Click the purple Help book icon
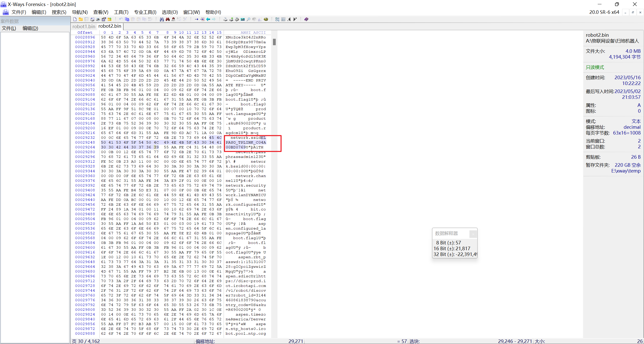 point(306,19)
